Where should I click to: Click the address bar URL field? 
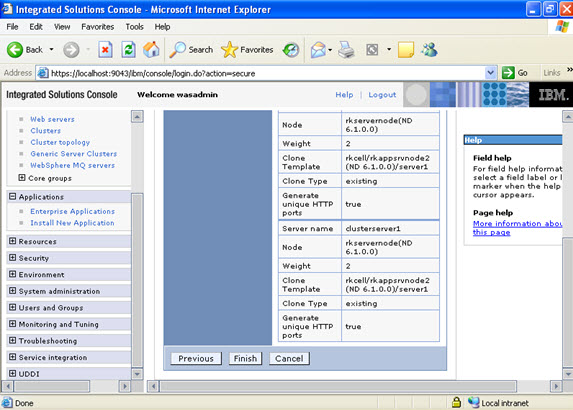point(267,73)
